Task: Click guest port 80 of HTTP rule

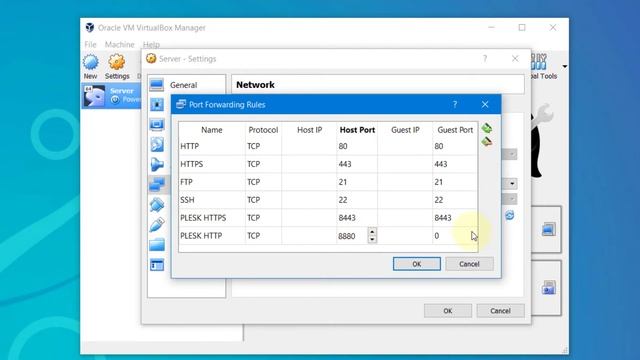Action: tap(455, 146)
